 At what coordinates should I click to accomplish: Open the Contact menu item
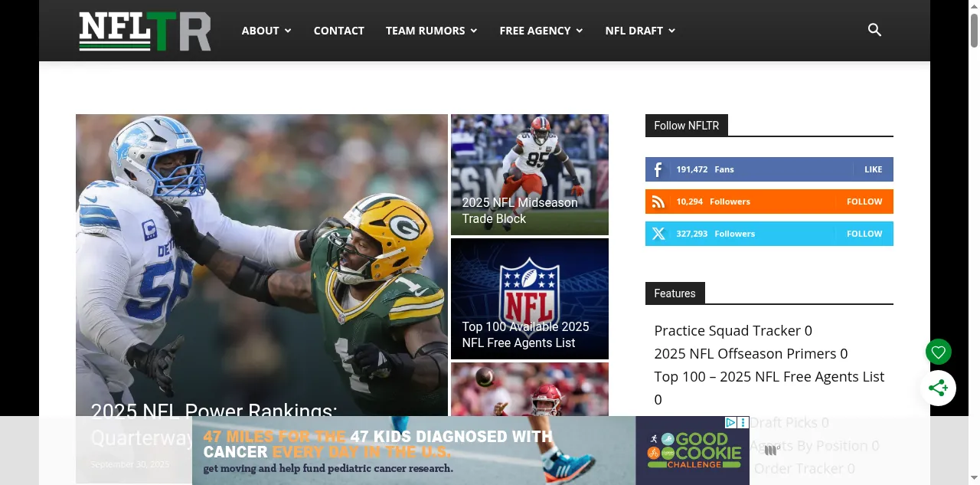[338, 31]
